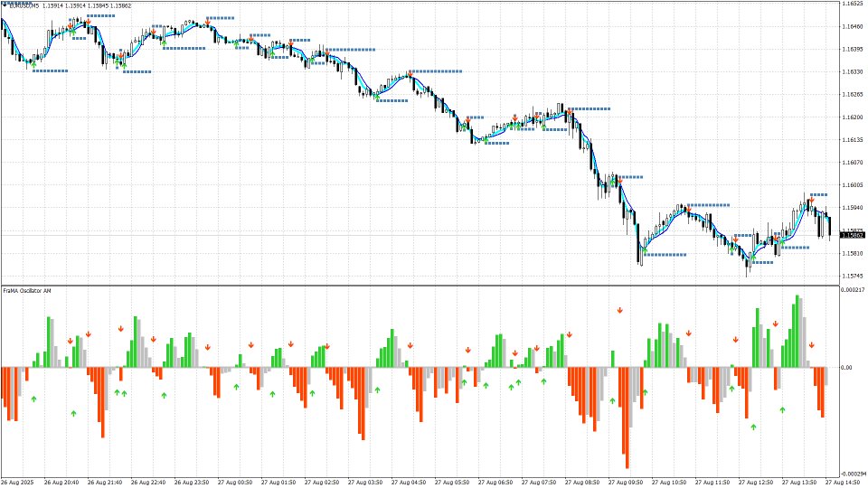Click time axis label 27 Aug 09:50
868x488 pixels.
pyautogui.click(x=626, y=483)
